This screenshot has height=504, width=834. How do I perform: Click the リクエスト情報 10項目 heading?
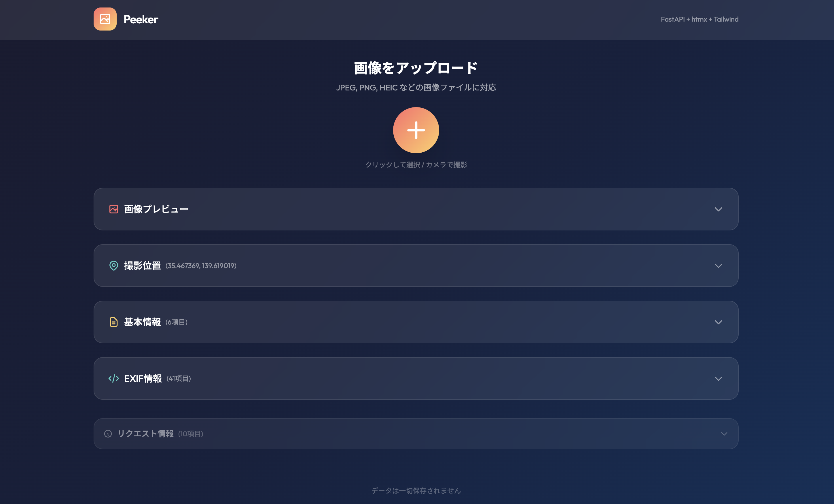point(160,434)
